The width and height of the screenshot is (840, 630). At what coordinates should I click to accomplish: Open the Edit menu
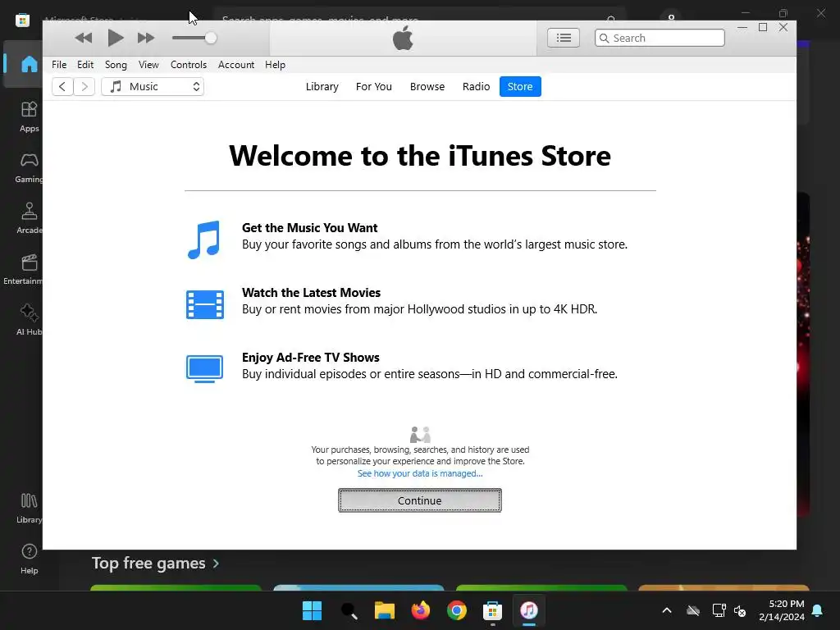click(x=85, y=65)
